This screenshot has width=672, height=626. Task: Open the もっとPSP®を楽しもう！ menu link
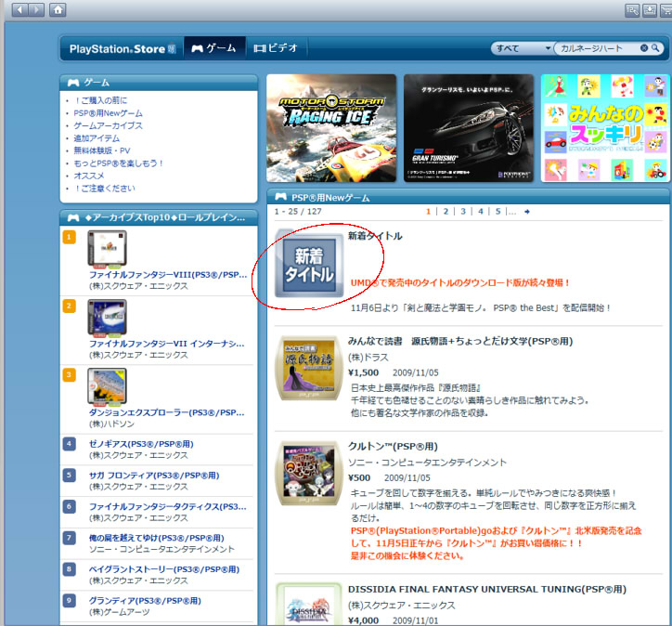[x=118, y=163]
